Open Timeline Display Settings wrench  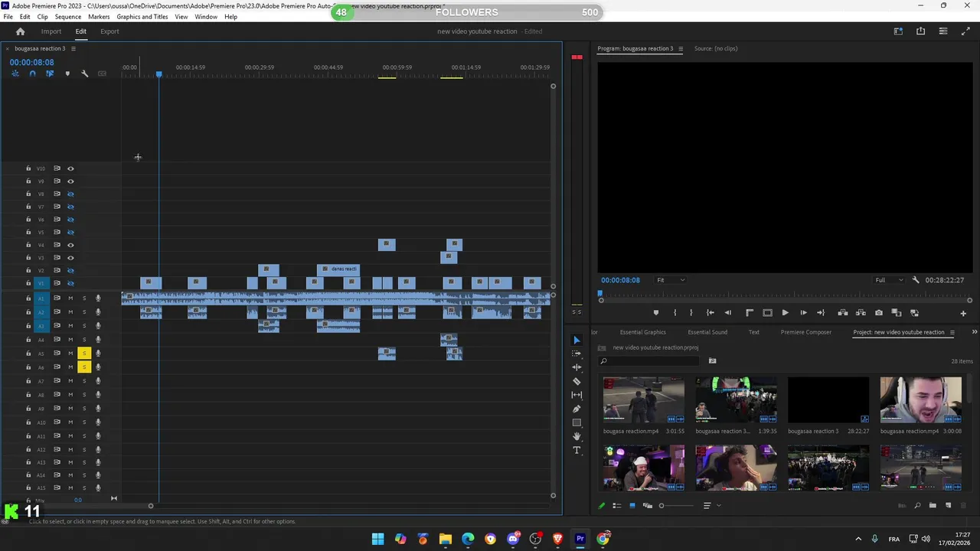pos(84,73)
